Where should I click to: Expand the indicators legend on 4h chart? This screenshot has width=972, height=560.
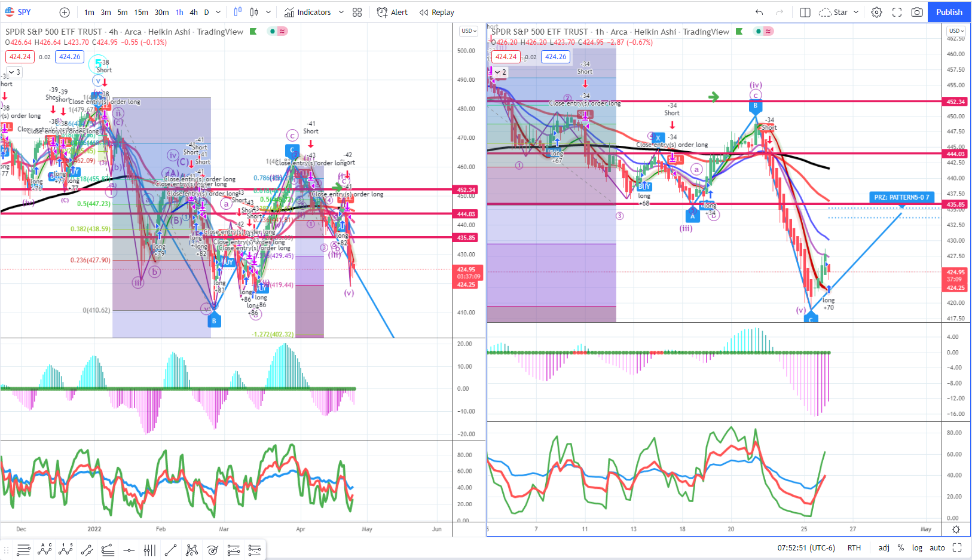[14, 72]
